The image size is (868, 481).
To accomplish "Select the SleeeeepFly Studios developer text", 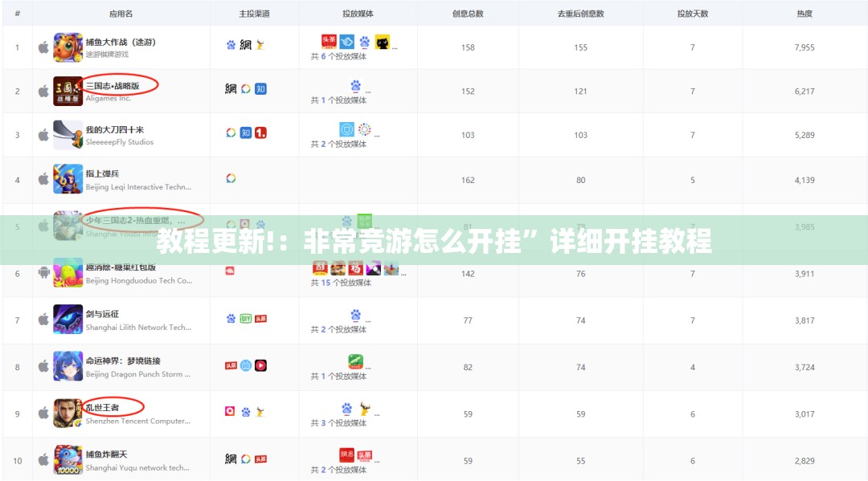I will (120, 142).
